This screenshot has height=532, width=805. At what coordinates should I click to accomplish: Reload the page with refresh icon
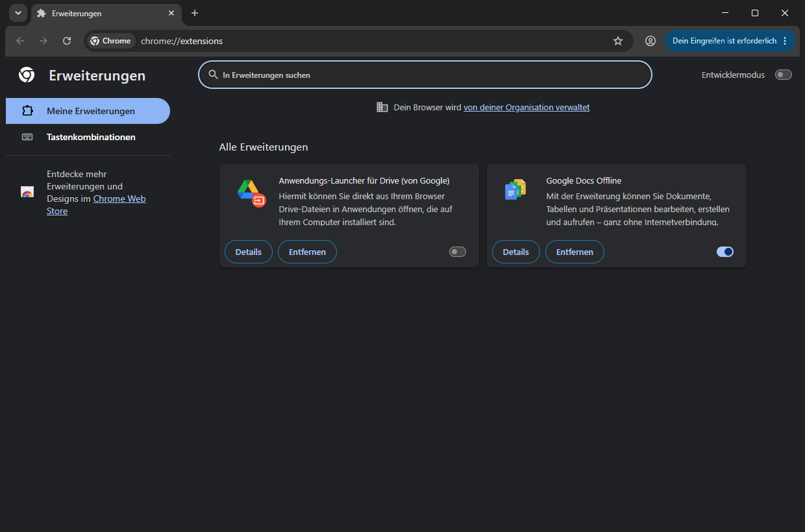click(x=67, y=41)
